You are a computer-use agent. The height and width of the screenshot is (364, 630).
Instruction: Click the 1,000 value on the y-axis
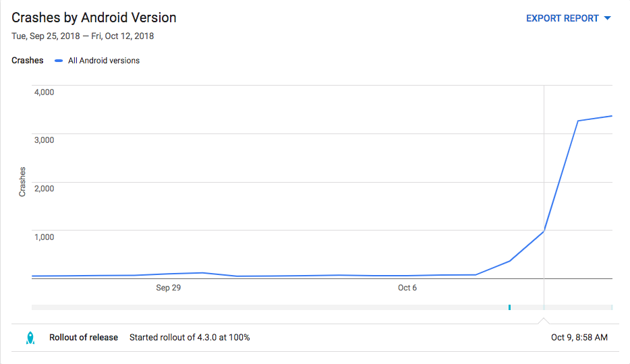pyautogui.click(x=44, y=237)
